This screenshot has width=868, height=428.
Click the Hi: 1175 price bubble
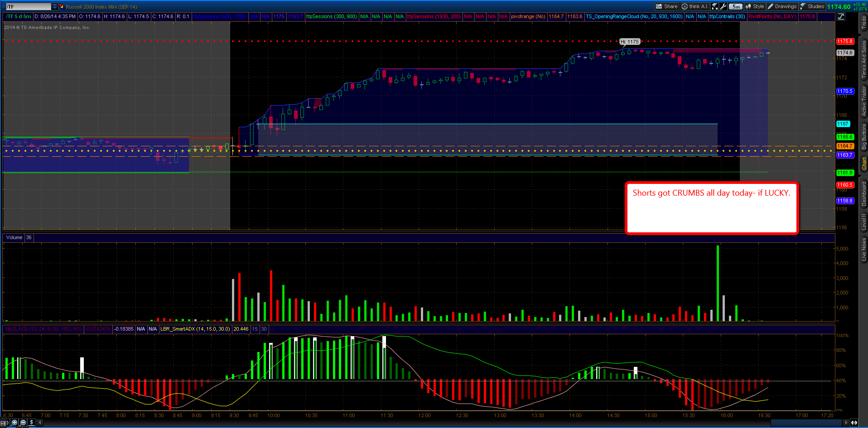(x=630, y=42)
